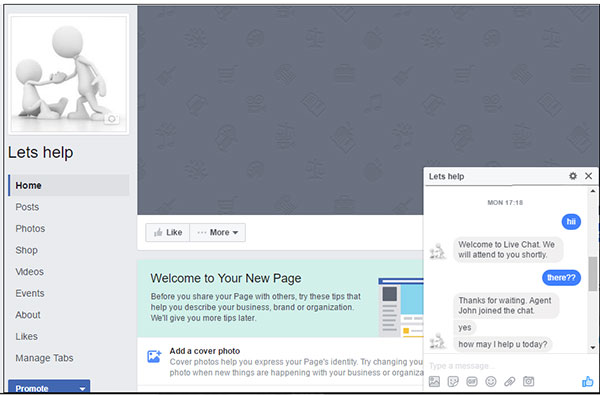Attach a file with paperclip icon
Viewport: 600px width, 395px height.
509,381
